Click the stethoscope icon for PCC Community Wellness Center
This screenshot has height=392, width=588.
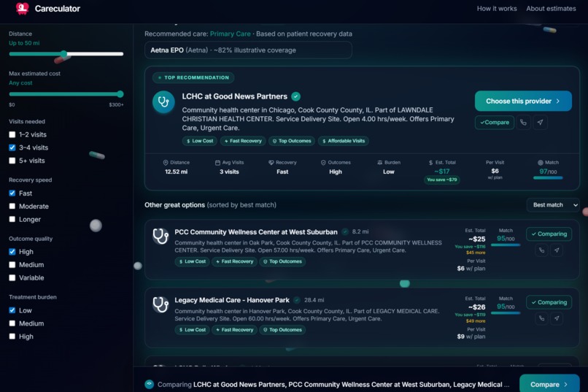pos(160,236)
